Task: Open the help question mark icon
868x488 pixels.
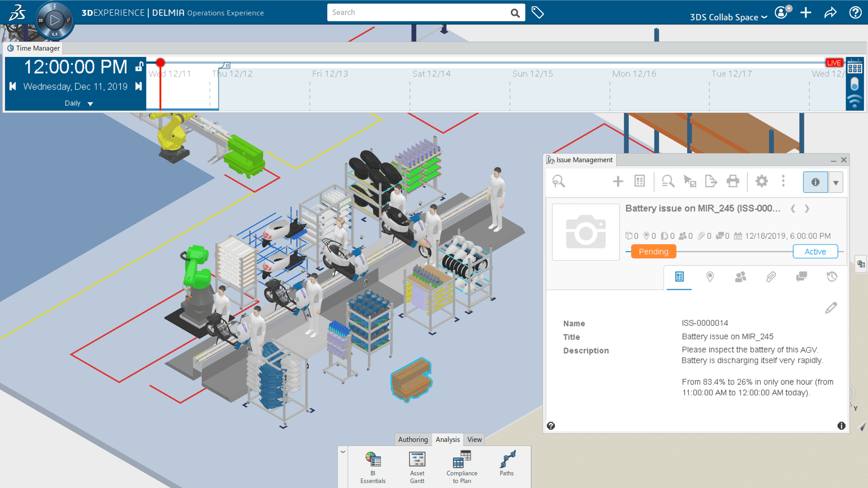Action: click(855, 13)
